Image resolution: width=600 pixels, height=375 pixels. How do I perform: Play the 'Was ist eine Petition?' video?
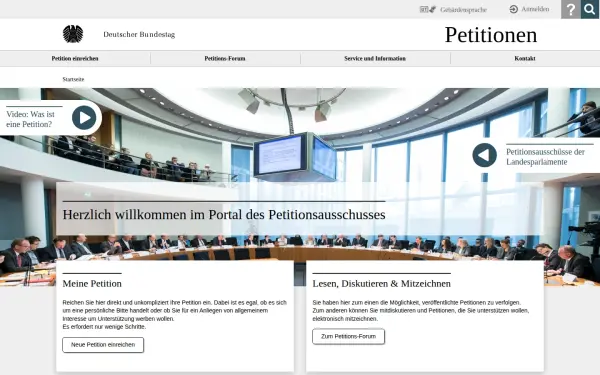84,118
